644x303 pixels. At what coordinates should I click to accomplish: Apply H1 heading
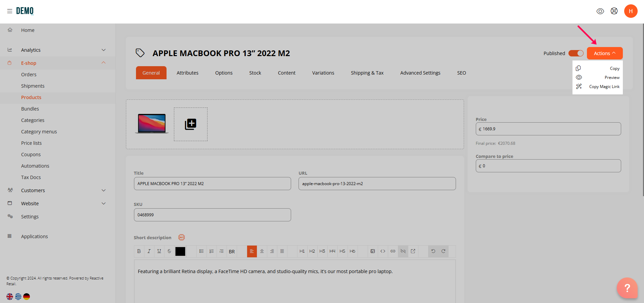[302, 251]
